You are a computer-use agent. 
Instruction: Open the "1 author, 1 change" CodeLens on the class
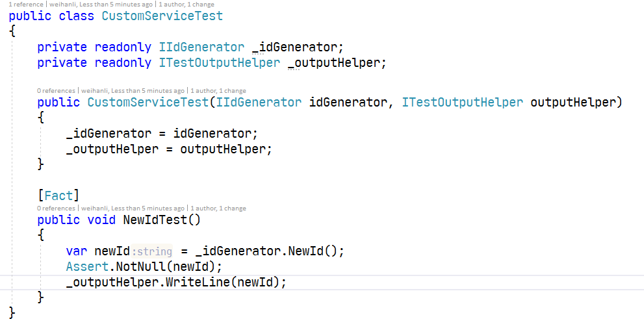click(187, 5)
